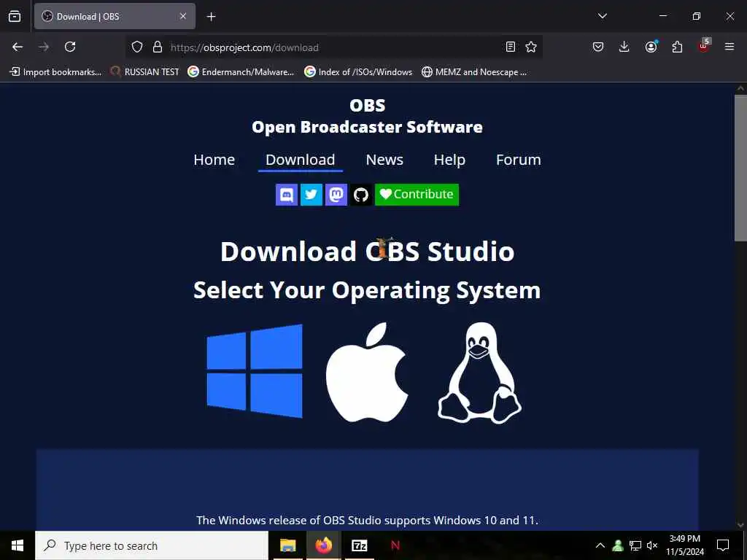Click the network tray icon
The width and height of the screenshot is (747, 560).
coord(635,545)
